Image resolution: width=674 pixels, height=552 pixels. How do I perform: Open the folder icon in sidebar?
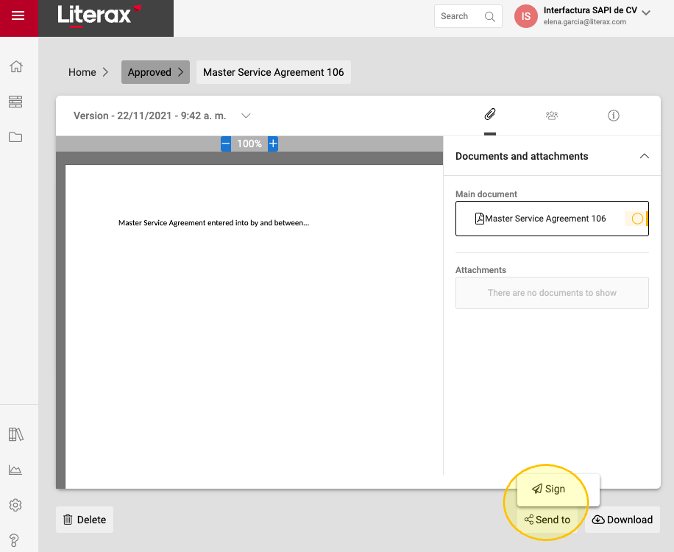[15, 137]
